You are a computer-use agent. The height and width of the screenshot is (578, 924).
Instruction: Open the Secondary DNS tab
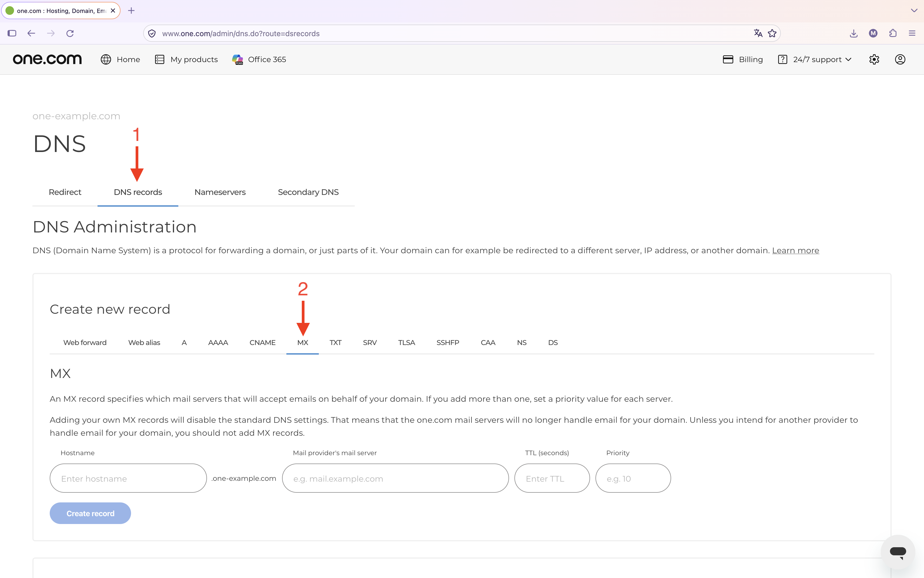point(308,192)
